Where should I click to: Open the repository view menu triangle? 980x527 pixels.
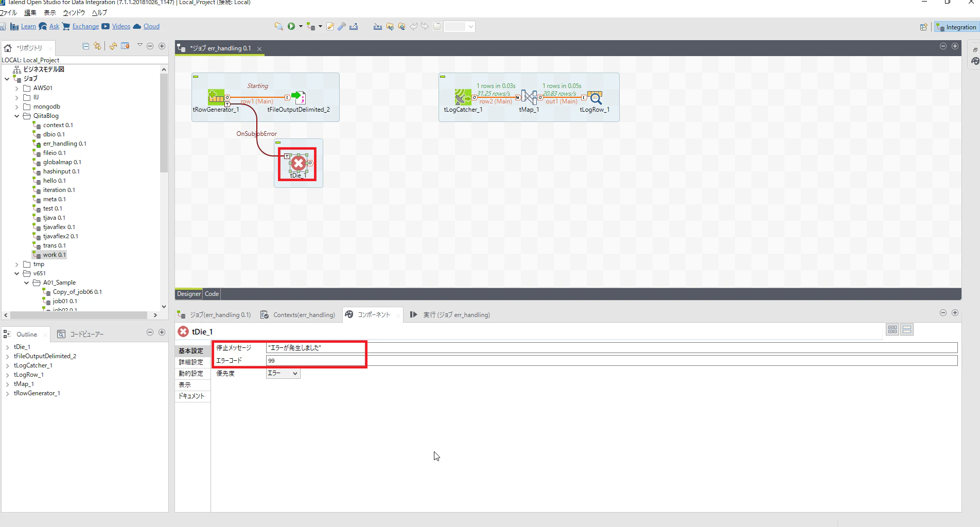click(139, 46)
